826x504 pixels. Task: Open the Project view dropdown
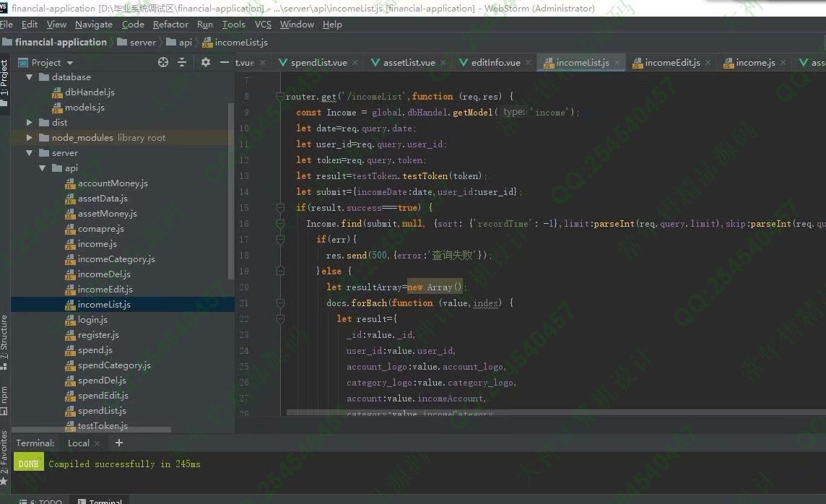(69, 63)
